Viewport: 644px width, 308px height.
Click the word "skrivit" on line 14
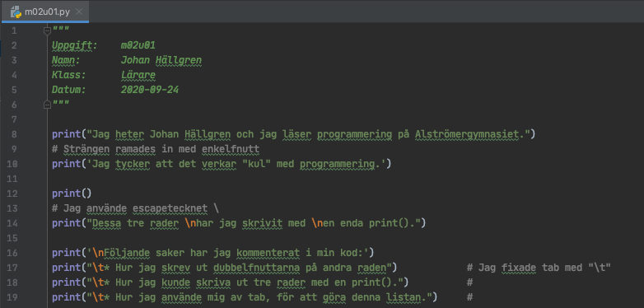click(262, 223)
